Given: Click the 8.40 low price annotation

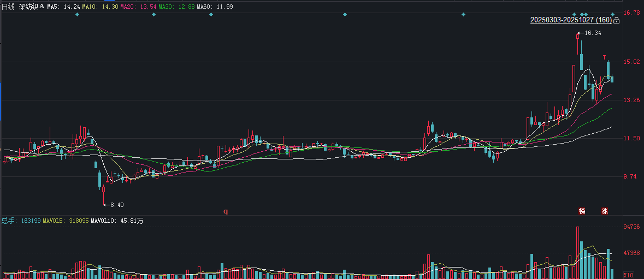Looking at the screenshot, I should pos(116,205).
